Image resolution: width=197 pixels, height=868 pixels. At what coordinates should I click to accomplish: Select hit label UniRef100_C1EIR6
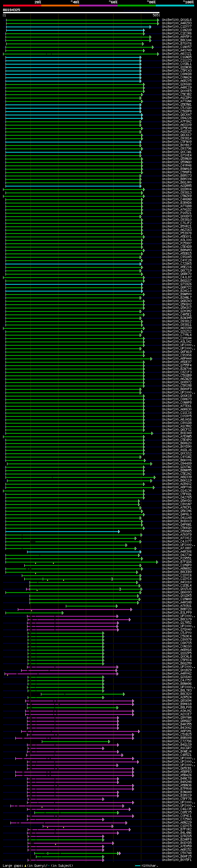pos(177,33)
